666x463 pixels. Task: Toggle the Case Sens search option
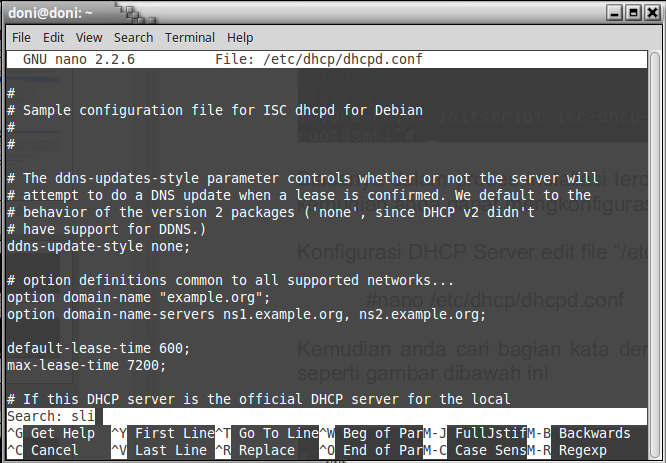490,450
